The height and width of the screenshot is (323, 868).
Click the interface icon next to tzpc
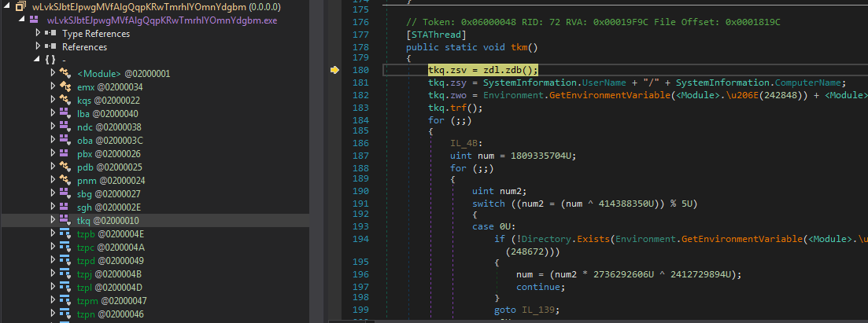65,247
